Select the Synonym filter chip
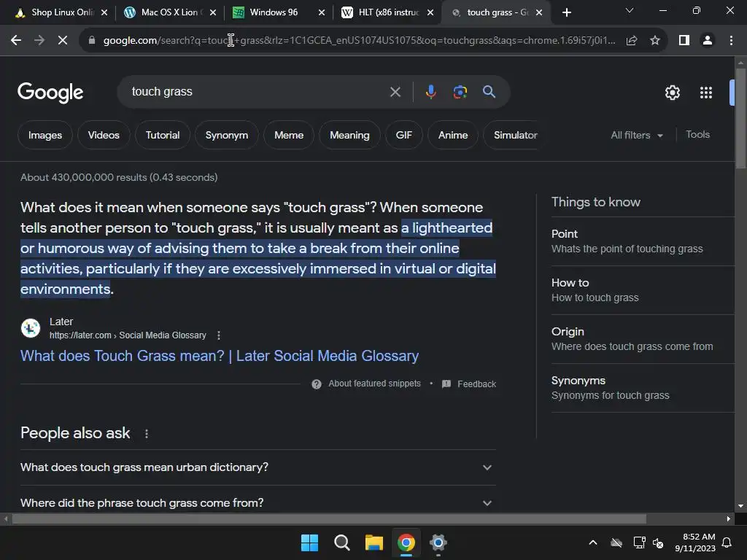The image size is (747, 560). point(227,135)
